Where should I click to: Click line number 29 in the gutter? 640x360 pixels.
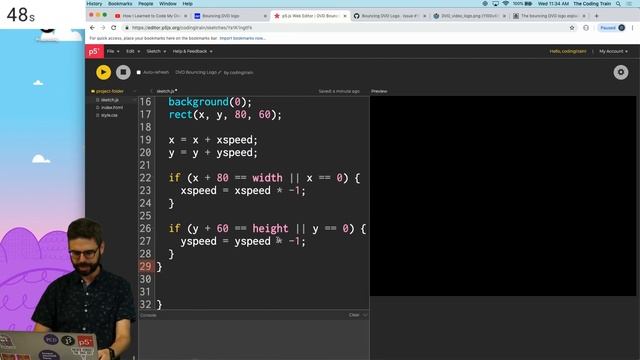coord(145,267)
